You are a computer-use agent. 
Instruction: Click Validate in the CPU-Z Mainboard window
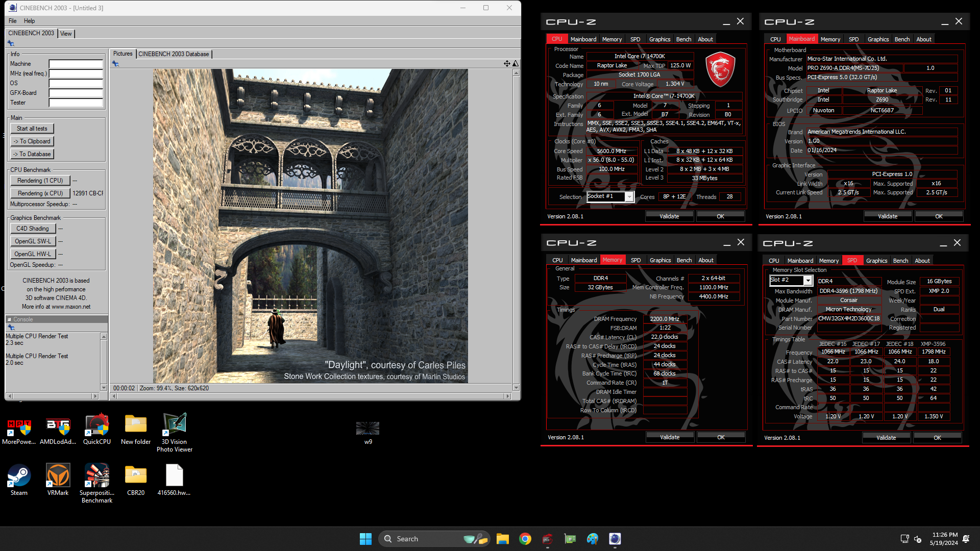[888, 216]
